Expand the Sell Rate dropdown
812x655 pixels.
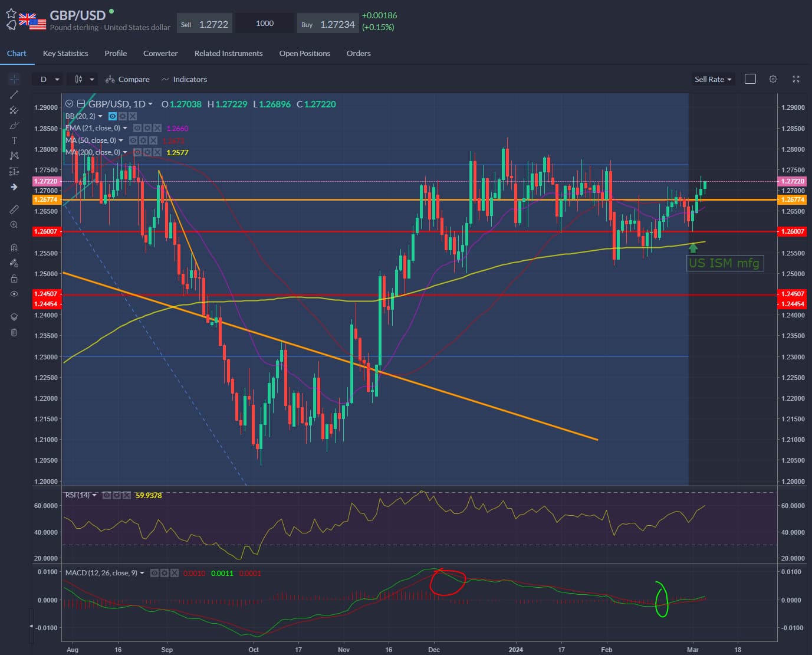713,78
